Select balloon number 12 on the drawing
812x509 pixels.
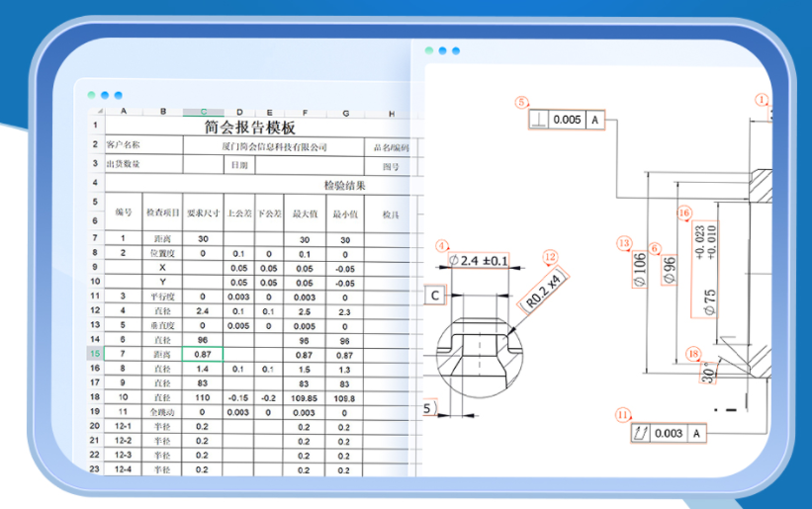coord(550,257)
